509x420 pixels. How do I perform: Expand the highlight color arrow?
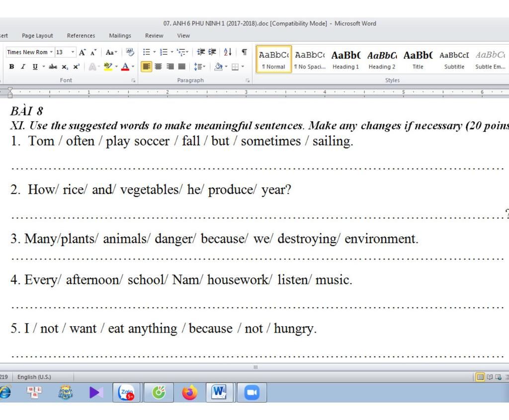[116, 67]
